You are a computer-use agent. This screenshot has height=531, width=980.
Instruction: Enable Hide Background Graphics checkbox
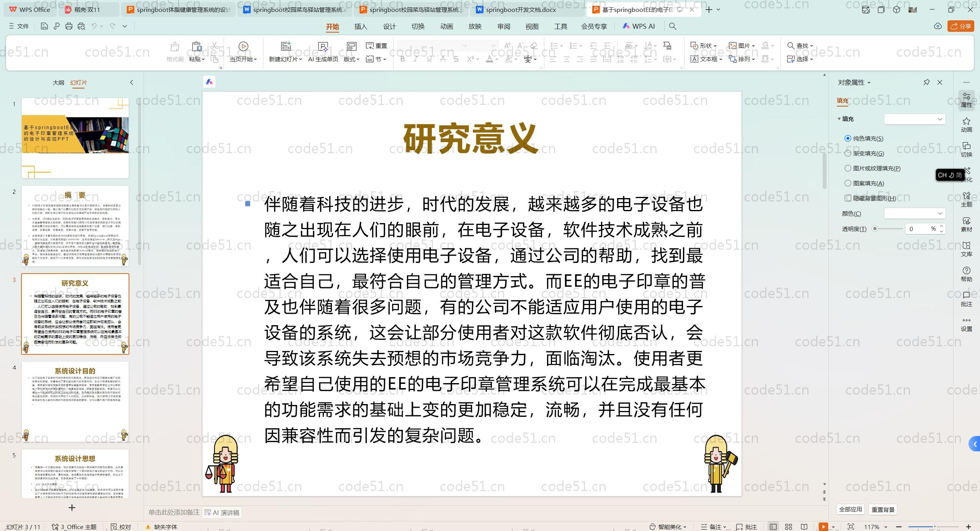tap(848, 198)
